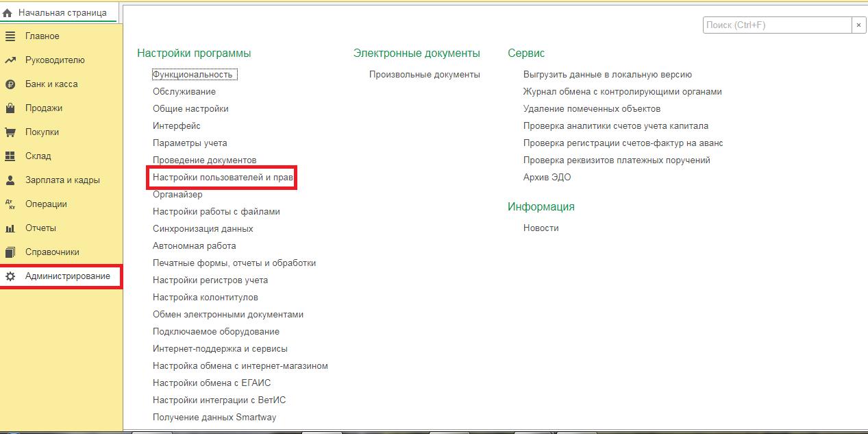
Task: Click the gear icon for Администрирование
Action: tap(10, 276)
